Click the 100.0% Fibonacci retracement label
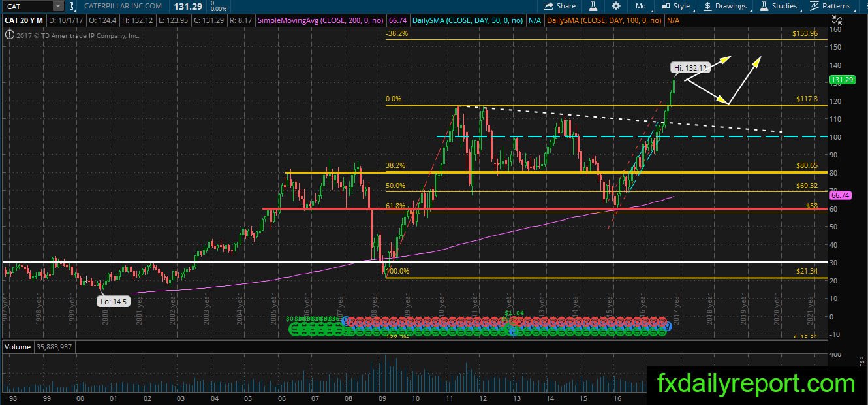Image resolution: width=868 pixels, height=405 pixels. point(397,271)
